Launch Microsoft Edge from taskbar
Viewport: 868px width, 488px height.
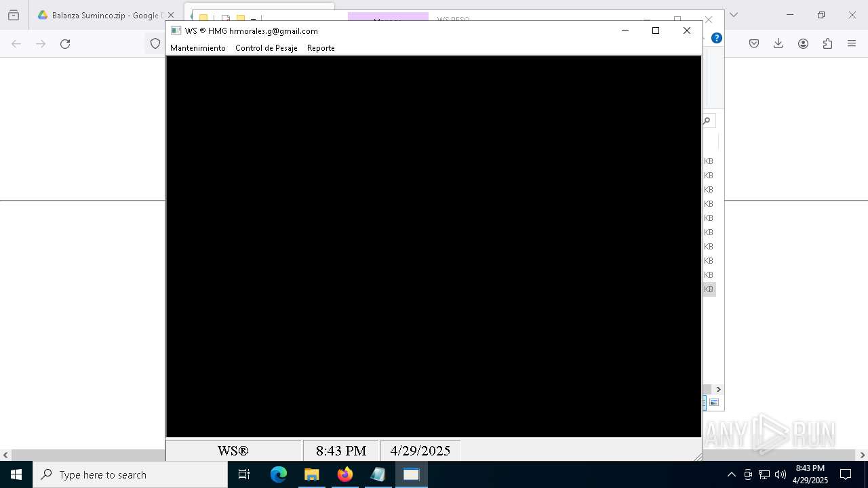coord(279,474)
